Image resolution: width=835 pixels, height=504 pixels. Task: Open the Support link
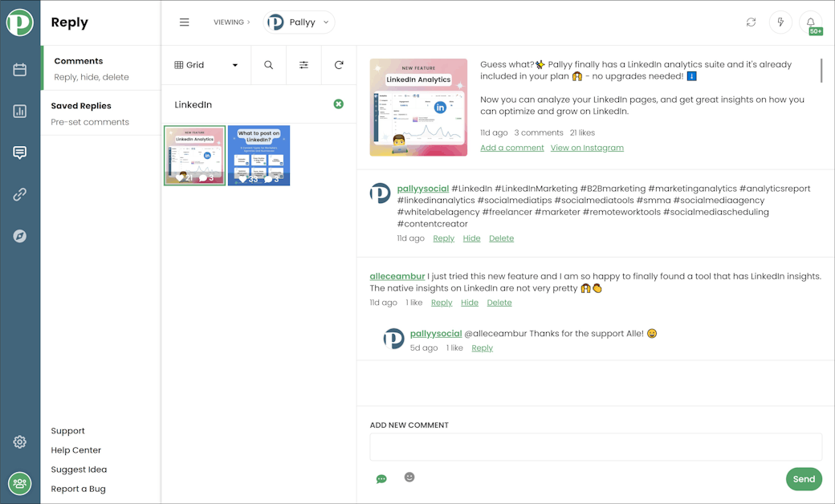click(x=67, y=430)
